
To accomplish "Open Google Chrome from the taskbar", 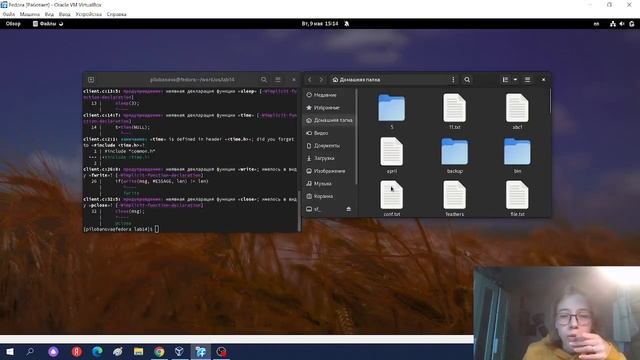I will coord(159,351).
